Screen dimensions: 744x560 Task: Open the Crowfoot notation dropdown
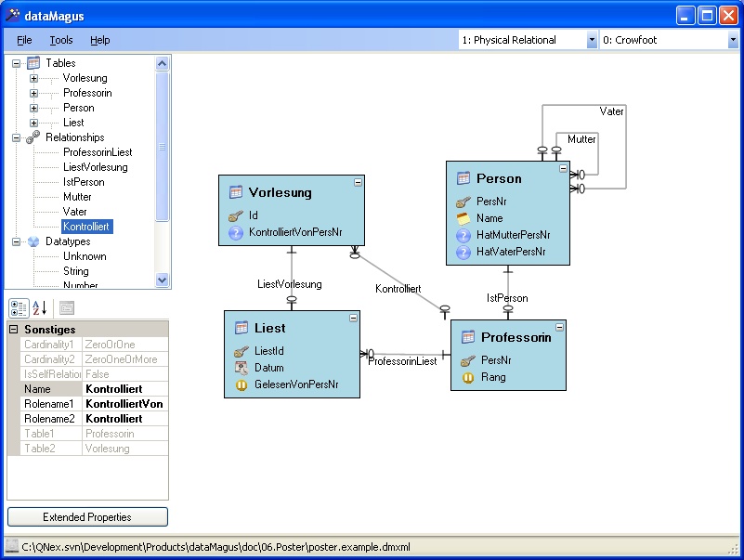(733, 40)
